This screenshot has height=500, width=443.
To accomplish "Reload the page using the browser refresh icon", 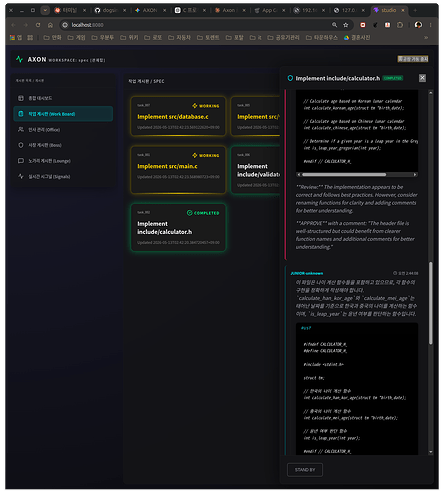I will [x=38, y=25].
